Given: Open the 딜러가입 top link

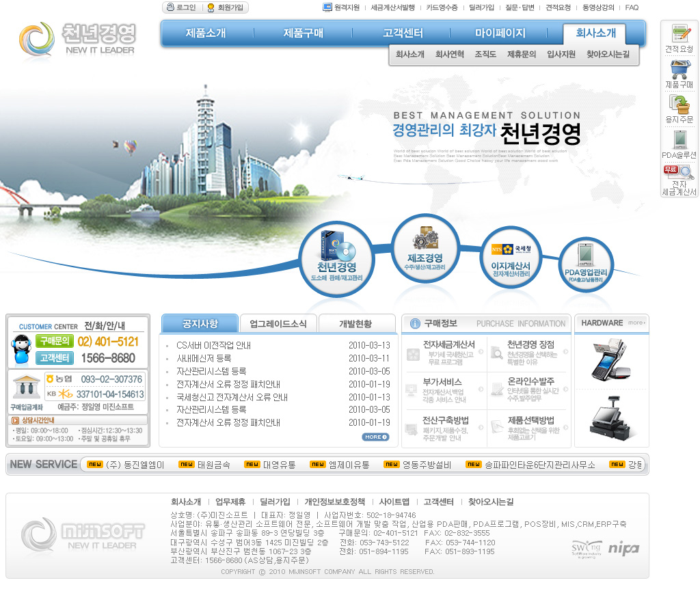Looking at the screenshot, I should pos(481,8).
